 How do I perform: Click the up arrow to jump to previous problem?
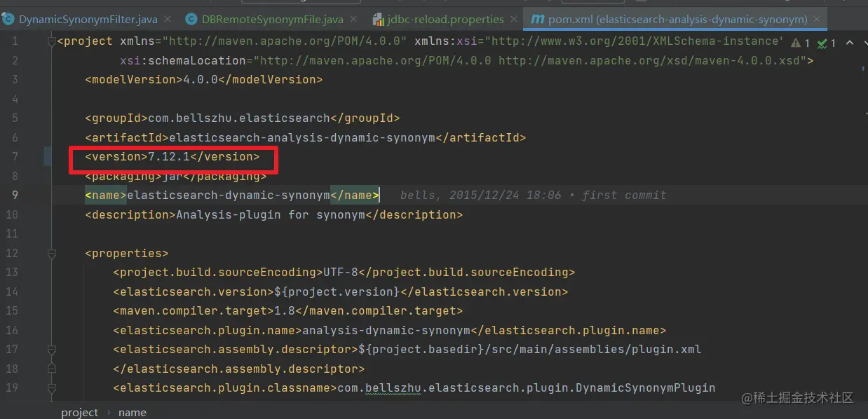(x=849, y=43)
